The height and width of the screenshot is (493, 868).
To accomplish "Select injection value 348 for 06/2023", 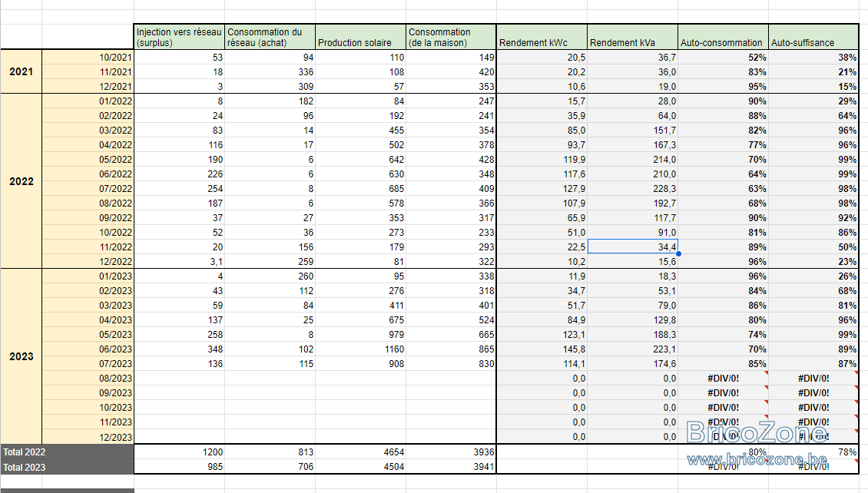I will point(179,349).
